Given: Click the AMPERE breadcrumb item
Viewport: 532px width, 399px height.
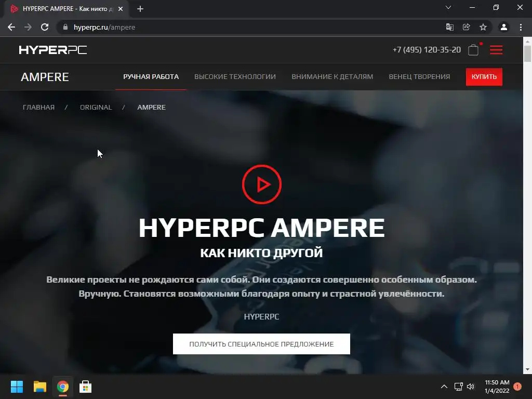Looking at the screenshot, I should pyautogui.click(x=151, y=107).
